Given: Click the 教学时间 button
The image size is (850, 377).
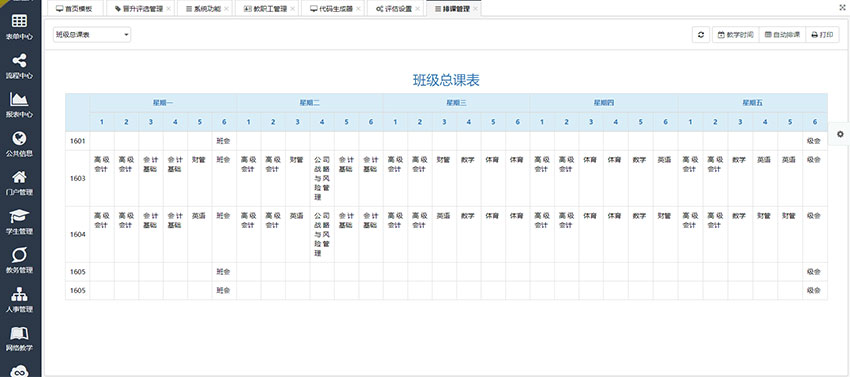Looking at the screenshot, I should coord(736,35).
